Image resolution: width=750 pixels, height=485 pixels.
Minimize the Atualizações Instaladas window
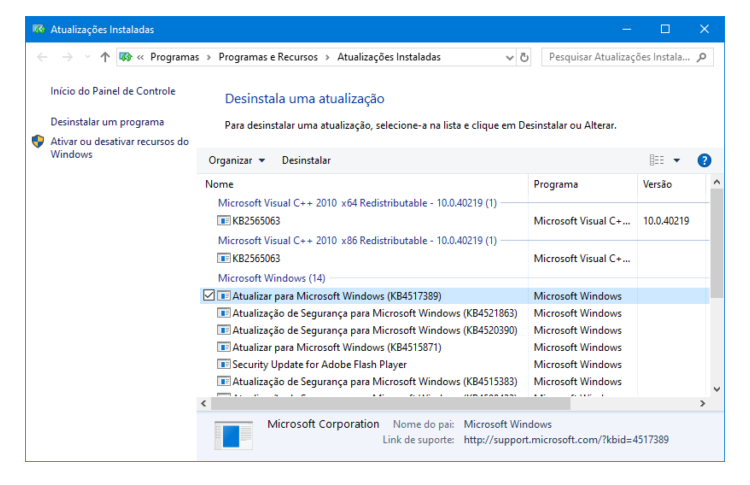[x=627, y=30]
